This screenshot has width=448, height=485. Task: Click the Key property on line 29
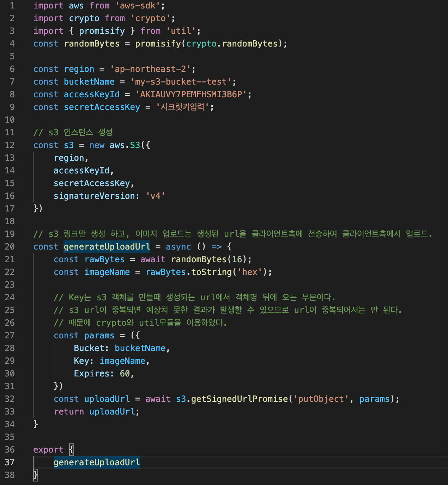click(x=81, y=361)
